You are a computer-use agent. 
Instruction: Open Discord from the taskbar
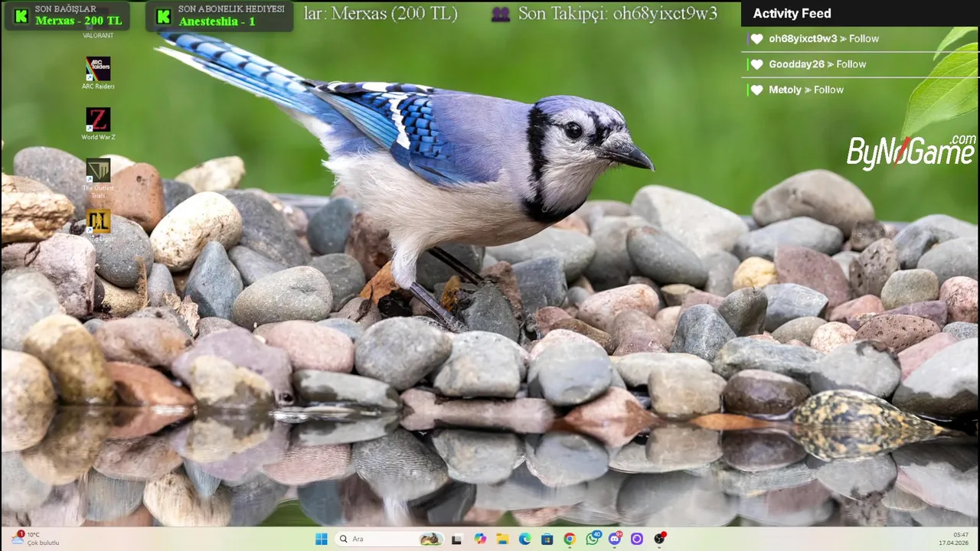(x=614, y=539)
